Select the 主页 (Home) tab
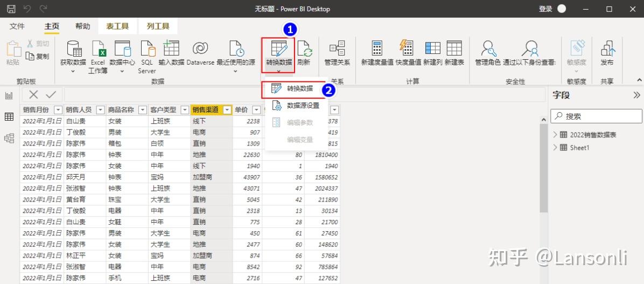 point(52,26)
